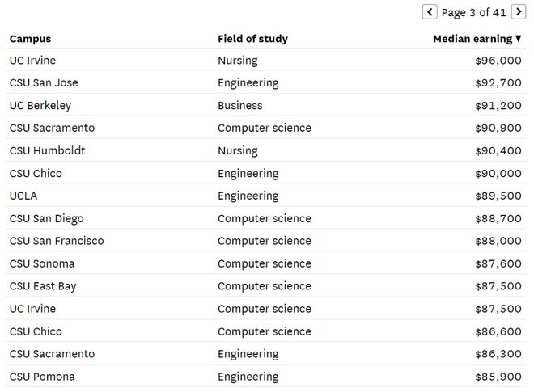Sort table by Campus column header

30,39
